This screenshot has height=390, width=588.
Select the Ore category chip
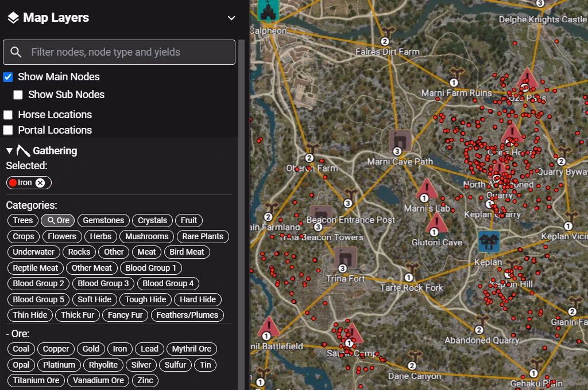click(x=58, y=220)
